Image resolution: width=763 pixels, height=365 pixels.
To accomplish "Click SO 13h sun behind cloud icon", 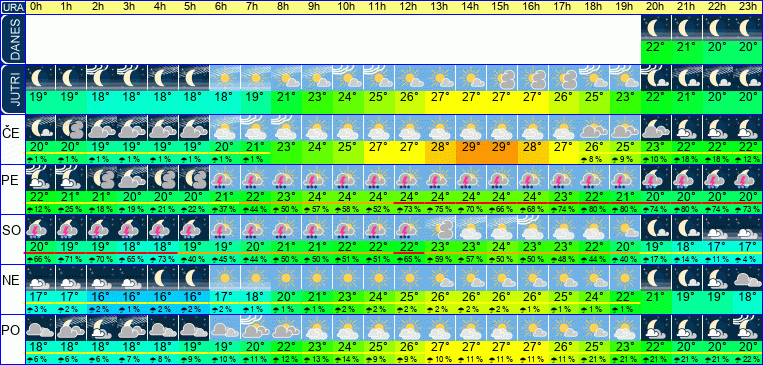I will (440, 228).
